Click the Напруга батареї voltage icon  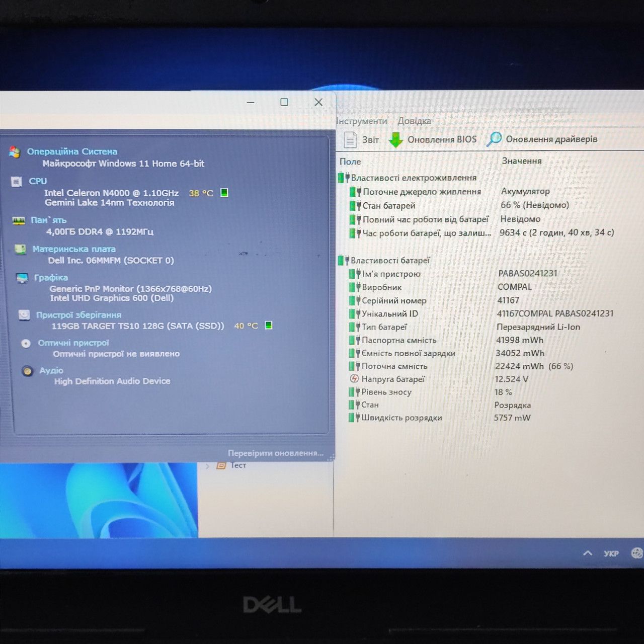click(354, 379)
